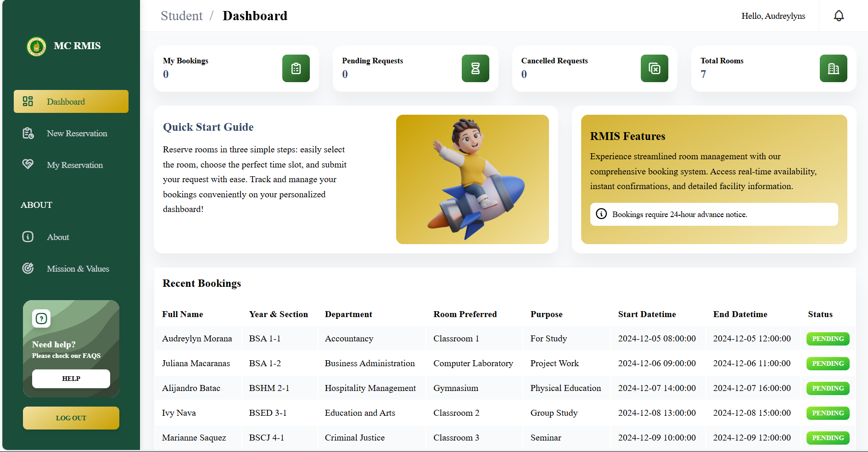868x452 pixels.
Task: Click the New Reservation sidebar icon
Action: (x=28, y=133)
